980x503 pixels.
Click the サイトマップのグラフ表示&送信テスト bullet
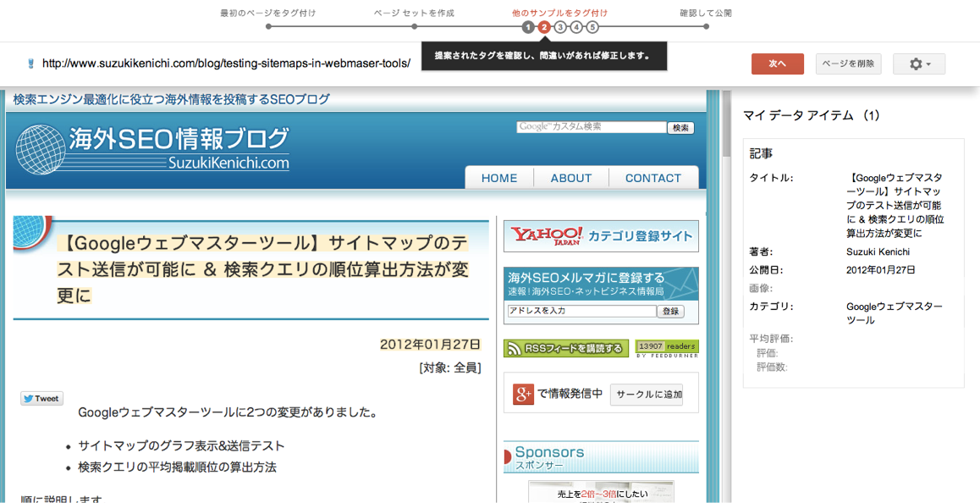tap(181, 446)
